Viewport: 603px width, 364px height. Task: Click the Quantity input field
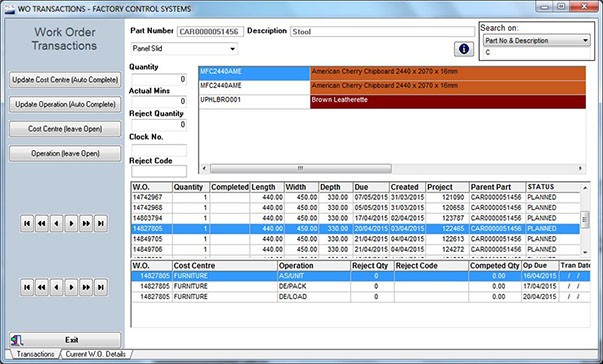pyautogui.click(x=159, y=80)
